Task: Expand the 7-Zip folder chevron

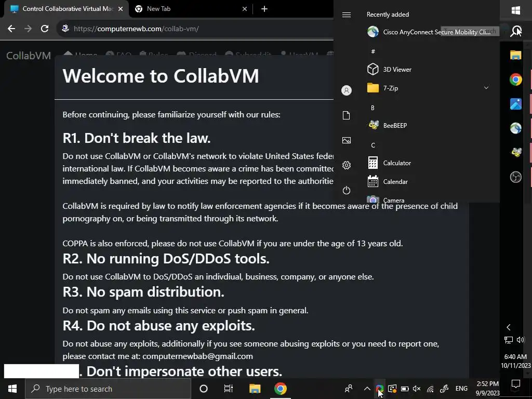Action: (x=486, y=88)
